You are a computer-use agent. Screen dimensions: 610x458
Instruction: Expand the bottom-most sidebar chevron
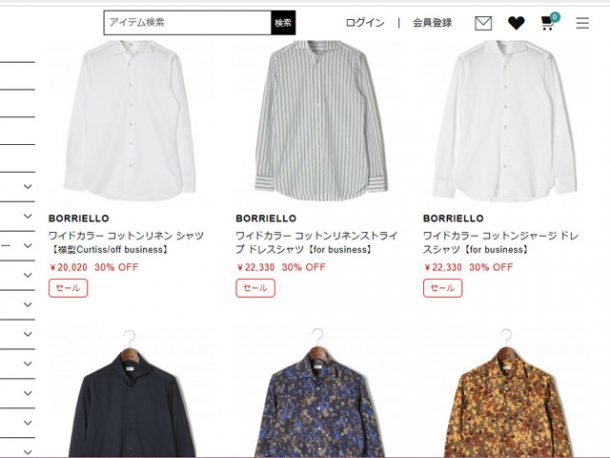(28, 452)
